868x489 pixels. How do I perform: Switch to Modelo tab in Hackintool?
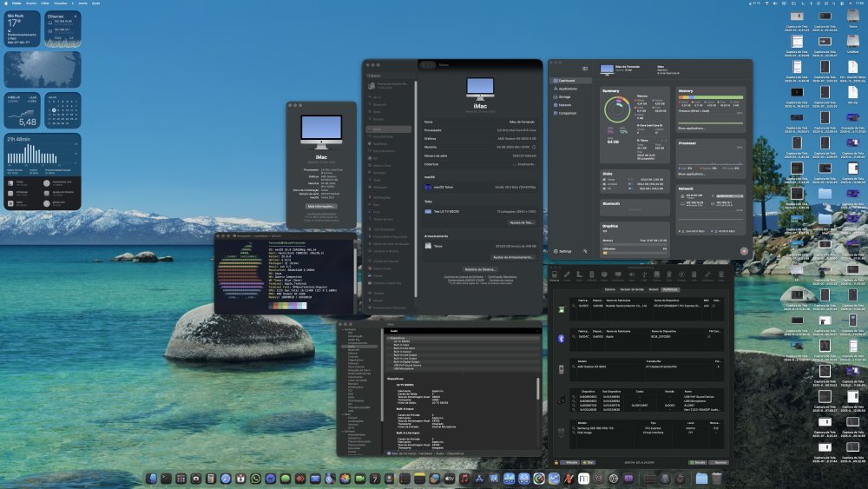point(654,289)
